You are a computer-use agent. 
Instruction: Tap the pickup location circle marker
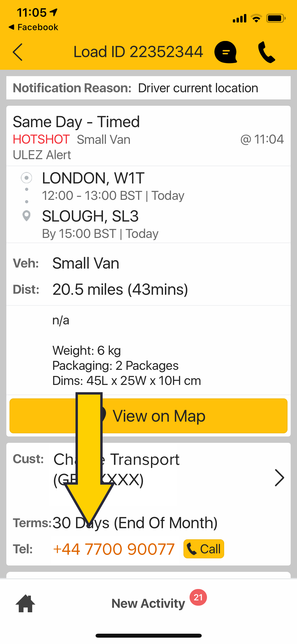pyautogui.click(x=26, y=178)
